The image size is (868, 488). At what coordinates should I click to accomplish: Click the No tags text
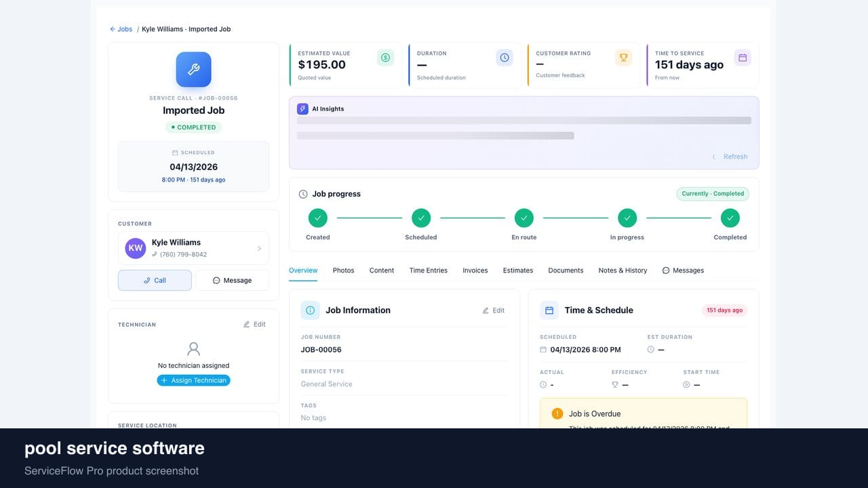tap(313, 418)
